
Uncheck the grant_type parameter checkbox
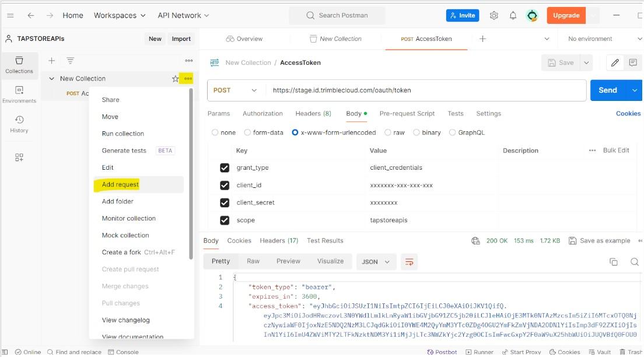tap(225, 168)
